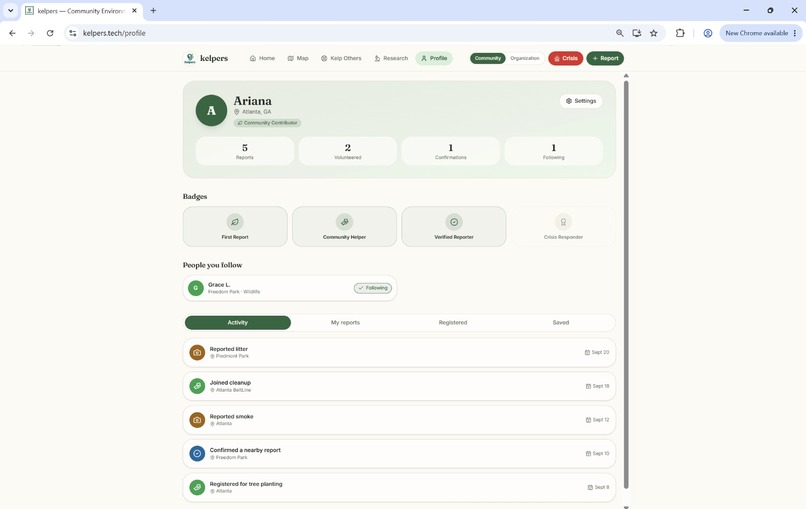Open Registered for tree planting text
Image resolution: width=806 pixels, height=509 pixels.
point(246,484)
